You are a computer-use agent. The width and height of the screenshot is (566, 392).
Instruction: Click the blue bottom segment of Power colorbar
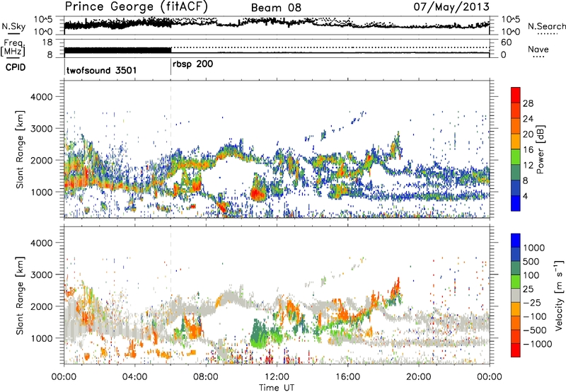[514, 202]
